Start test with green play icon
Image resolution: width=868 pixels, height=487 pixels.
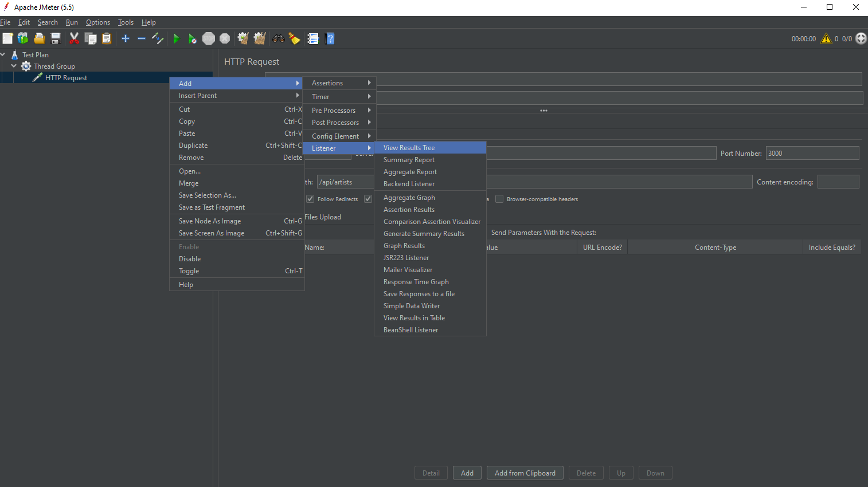[x=177, y=38]
